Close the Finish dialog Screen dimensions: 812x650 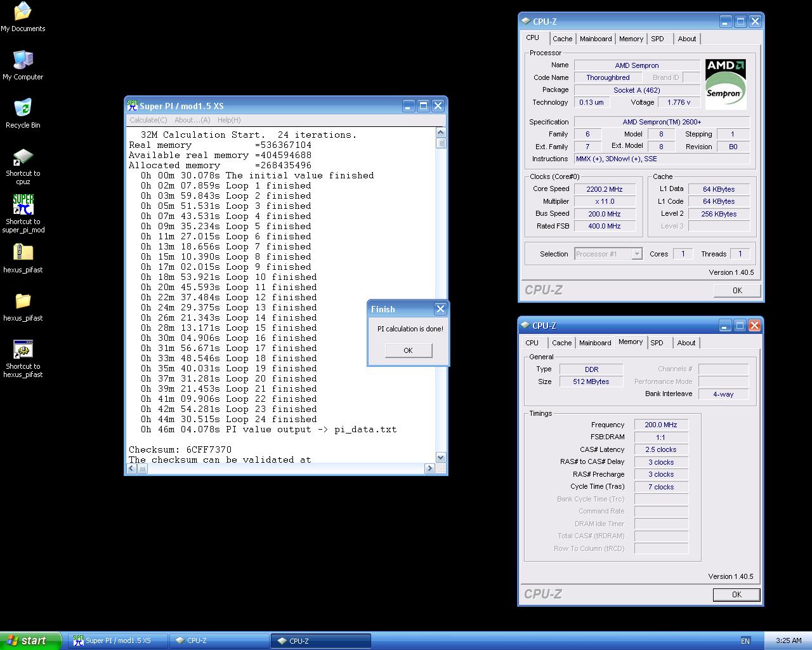pos(440,309)
